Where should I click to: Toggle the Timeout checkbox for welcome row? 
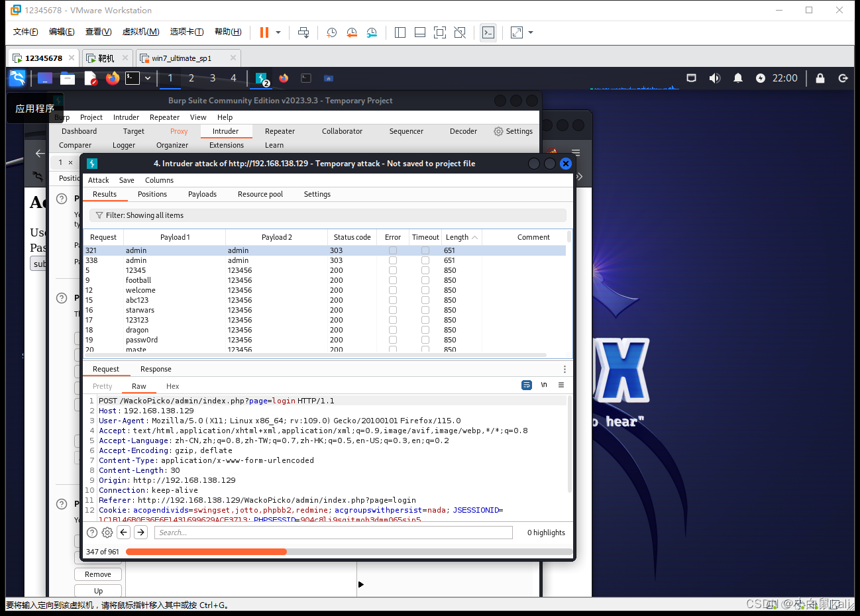425,290
